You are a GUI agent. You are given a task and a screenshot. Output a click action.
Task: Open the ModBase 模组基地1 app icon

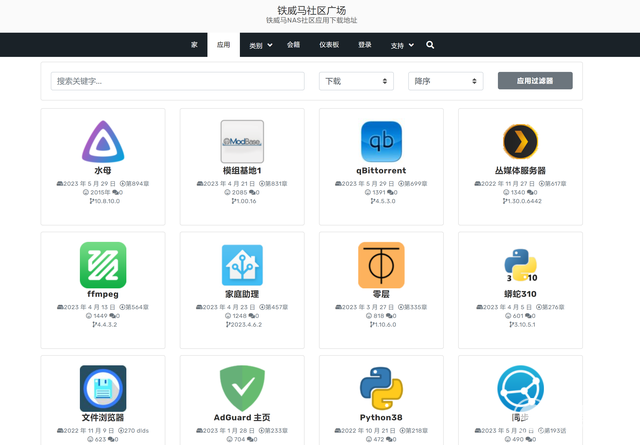[242, 142]
